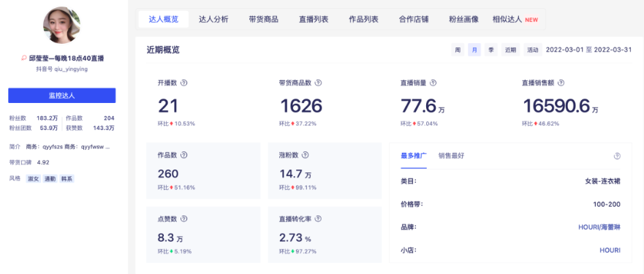644x274 pixels.
Task: Open the HOURI/海蕾琳 brand link
Action: tap(599, 227)
